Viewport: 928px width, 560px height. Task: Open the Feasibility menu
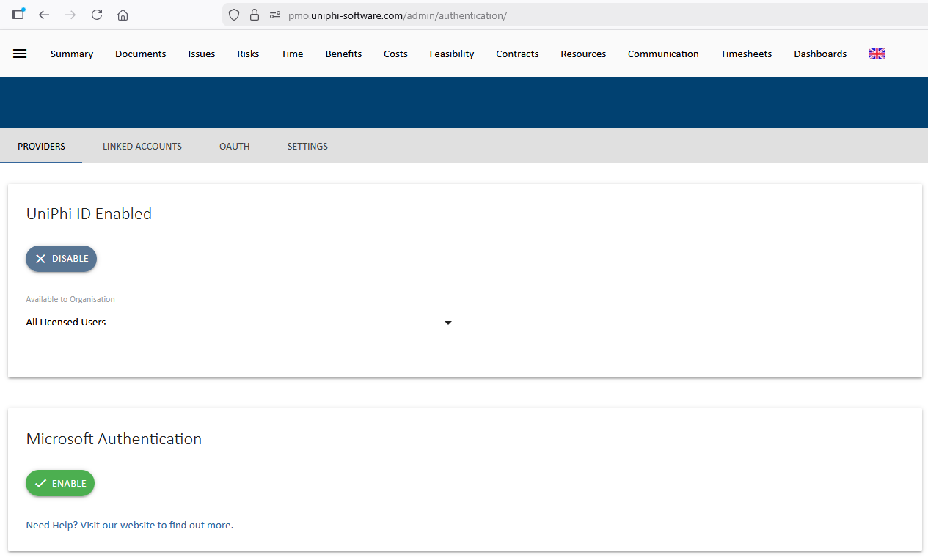452,54
